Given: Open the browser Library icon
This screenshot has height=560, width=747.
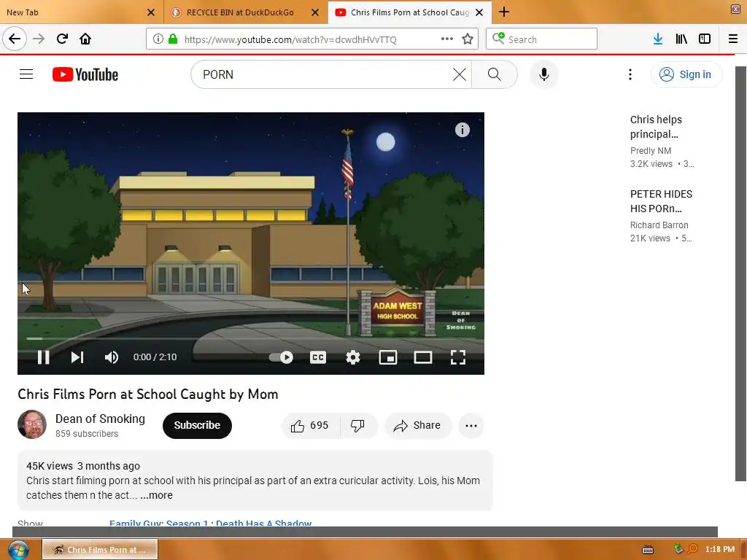Looking at the screenshot, I should (681, 39).
